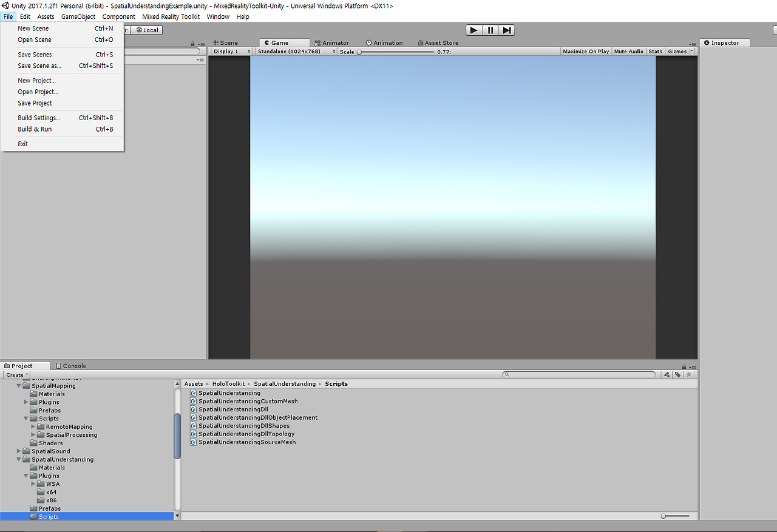Switch to the Console tab

[71, 366]
